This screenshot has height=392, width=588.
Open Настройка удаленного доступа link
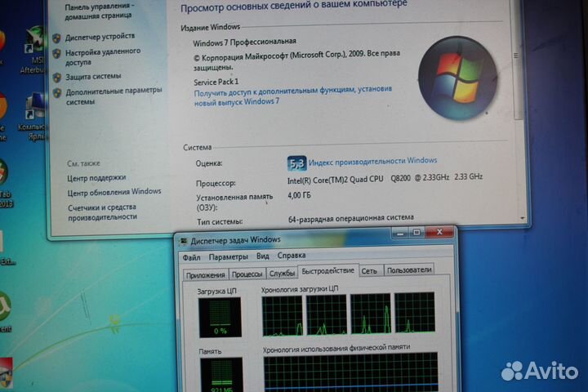[103, 56]
